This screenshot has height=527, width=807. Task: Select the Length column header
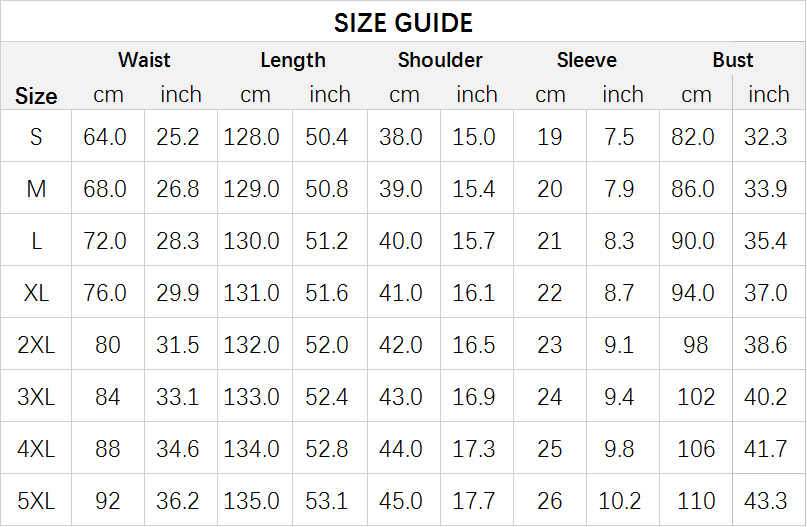coord(293,60)
